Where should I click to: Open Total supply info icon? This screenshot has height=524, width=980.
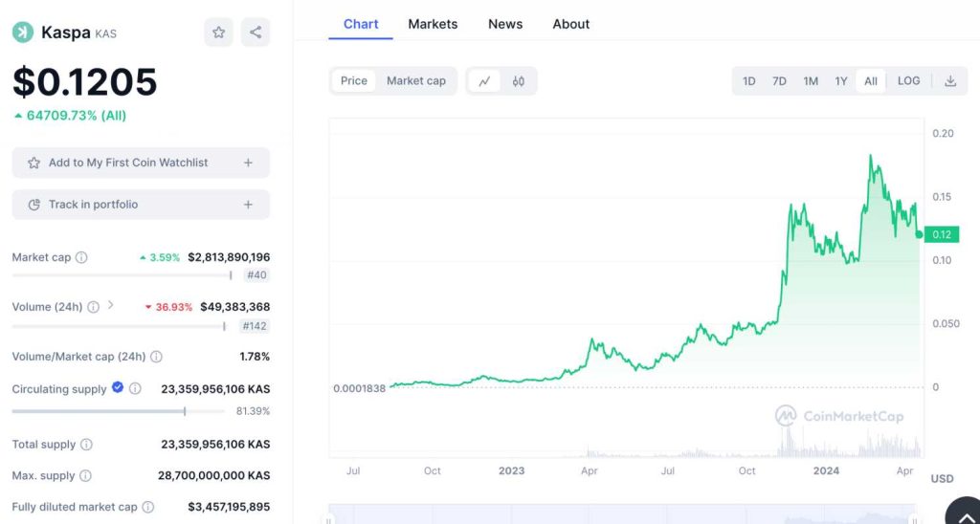(x=86, y=445)
